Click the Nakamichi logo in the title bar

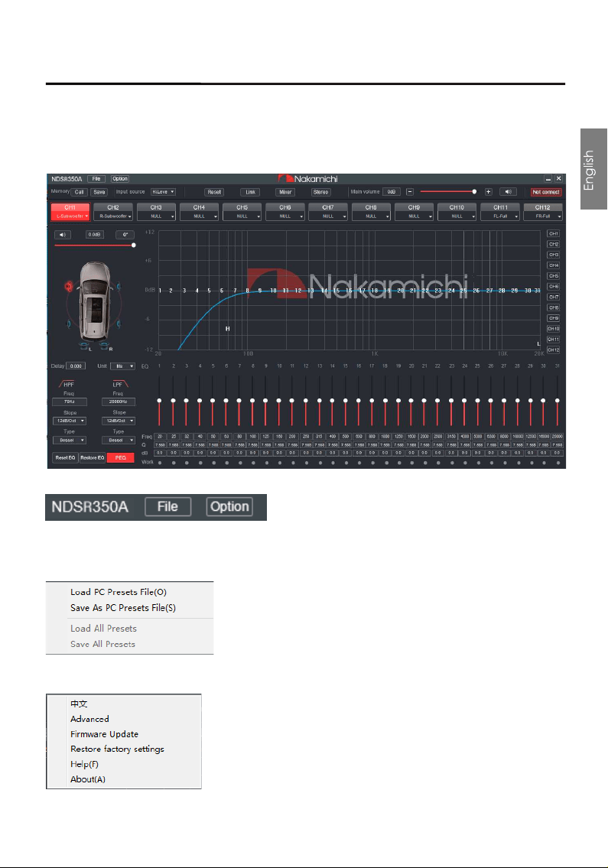[308, 179]
